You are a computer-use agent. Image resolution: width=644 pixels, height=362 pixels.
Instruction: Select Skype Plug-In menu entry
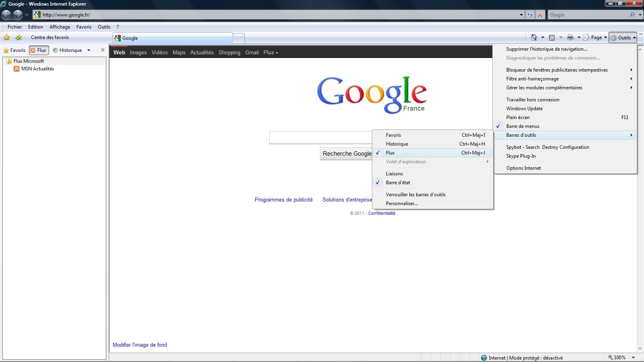click(x=565, y=156)
